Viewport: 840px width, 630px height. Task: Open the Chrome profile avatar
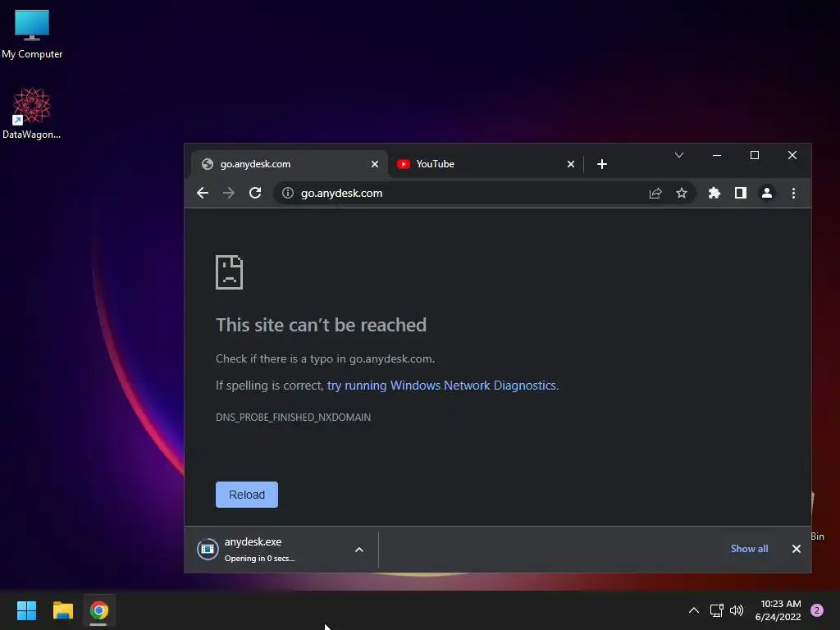coord(767,193)
